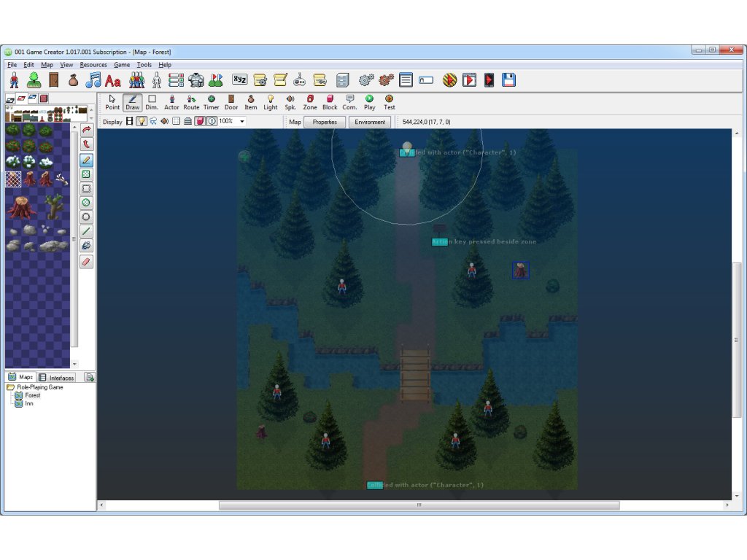Viewport: 747px width, 560px height.
Task: Pick the Line drawing tool
Action: pyautogui.click(x=87, y=231)
